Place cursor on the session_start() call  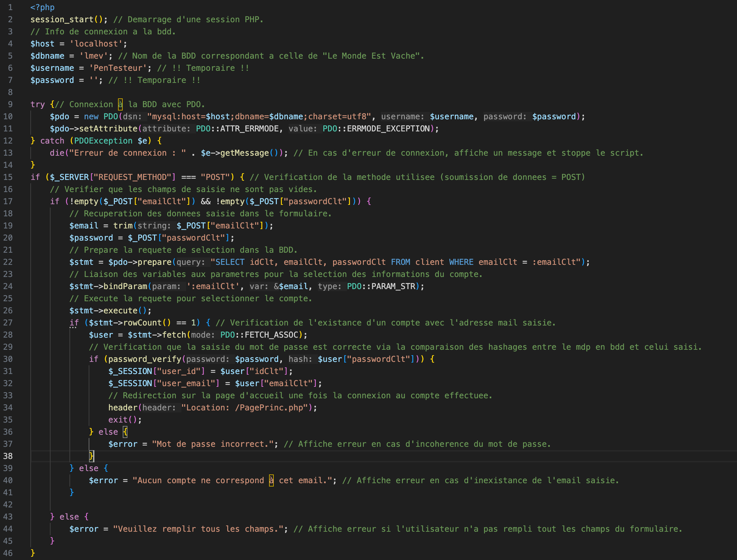tap(64, 19)
